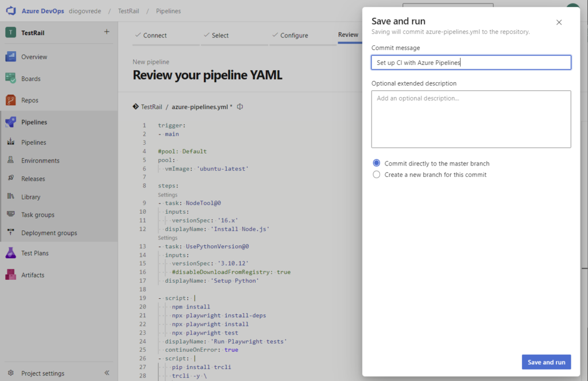The image size is (588, 381).
Task: Open Boards from the sidebar
Action: 30,79
